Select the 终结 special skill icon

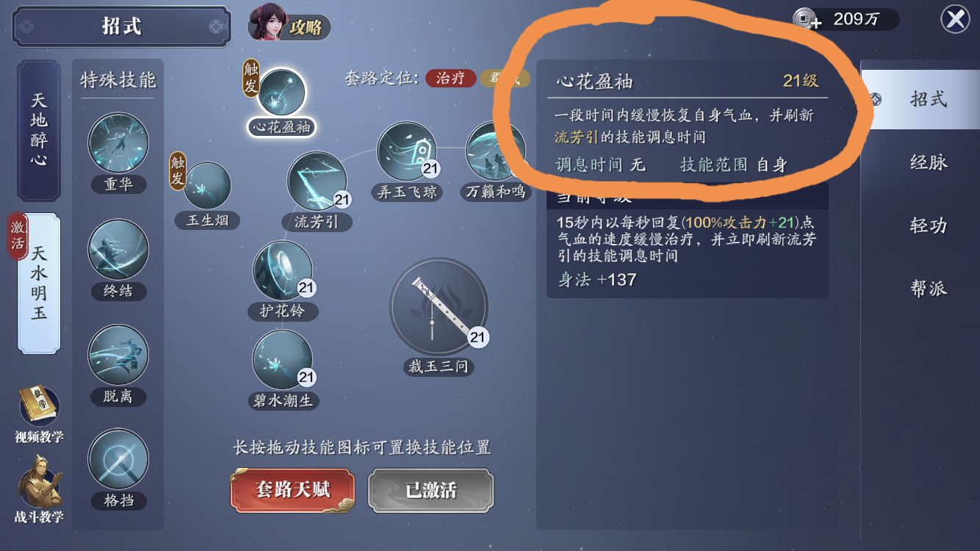pyautogui.click(x=118, y=250)
